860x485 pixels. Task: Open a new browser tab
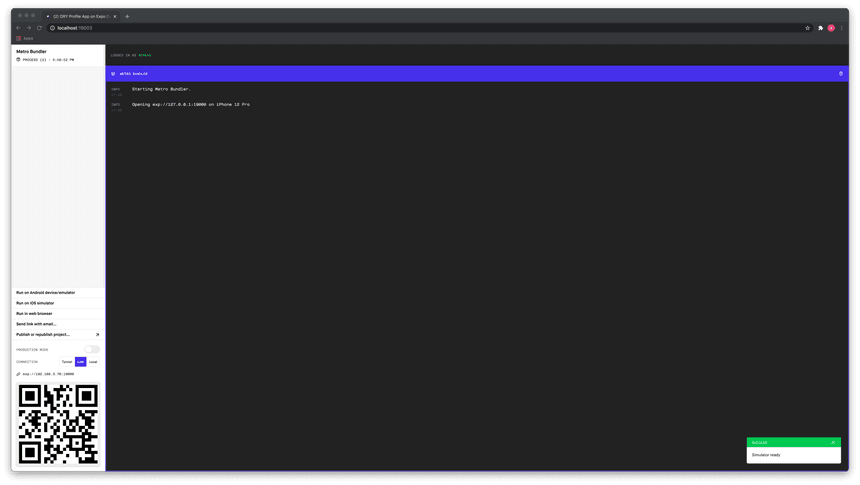127,16
